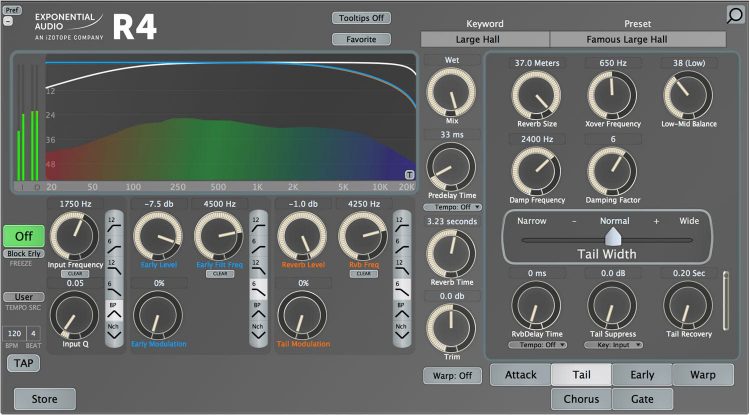Viewport: 750px width, 415px height.
Task: Select 6 dB low-pass for Rvb Freq filter
Action: pos(402,289)
